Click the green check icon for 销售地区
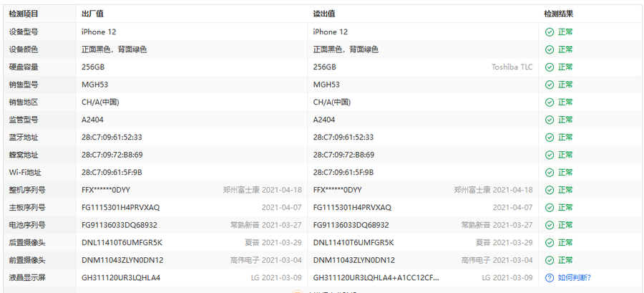The height and width of the screenshot is (293, 644). click(x=550, y=102)
